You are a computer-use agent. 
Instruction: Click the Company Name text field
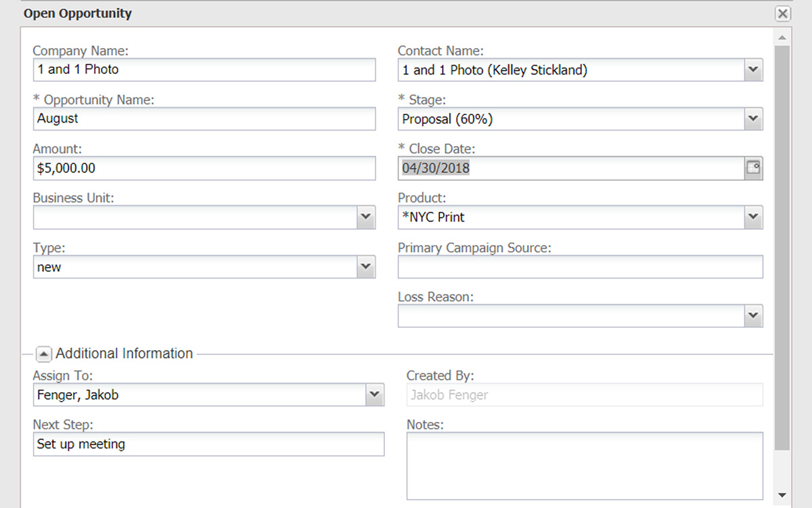click(203, 70)
